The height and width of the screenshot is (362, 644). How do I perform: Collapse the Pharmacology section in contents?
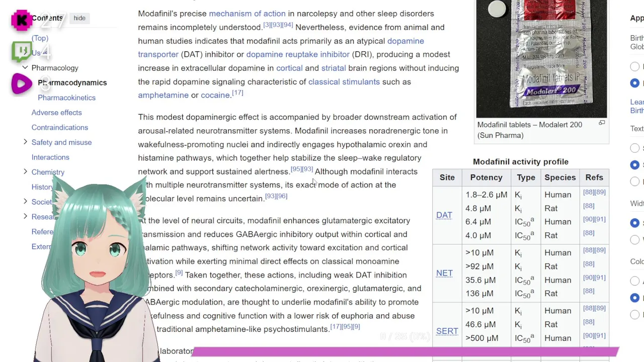click(25, 67)
